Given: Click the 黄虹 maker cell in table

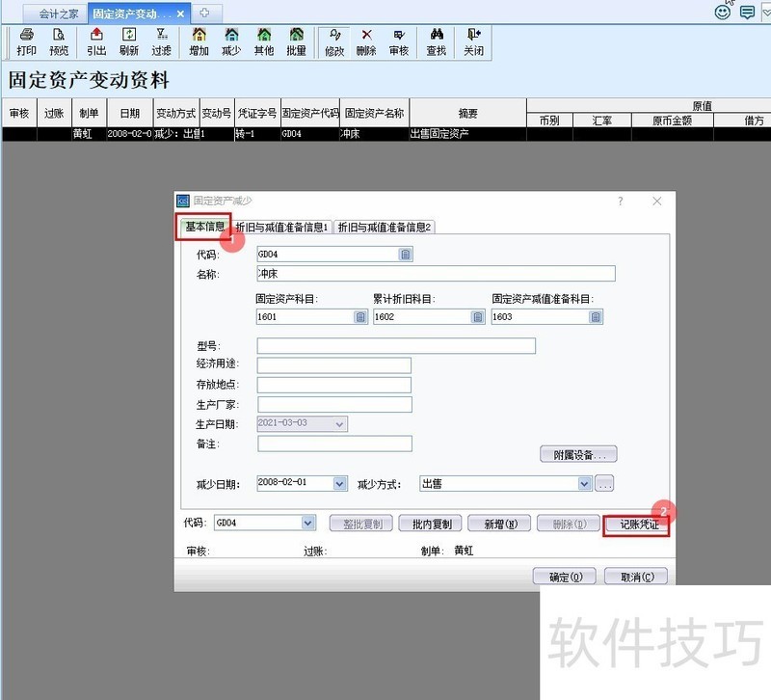Looking at the screenshot, I should [89, 134].
